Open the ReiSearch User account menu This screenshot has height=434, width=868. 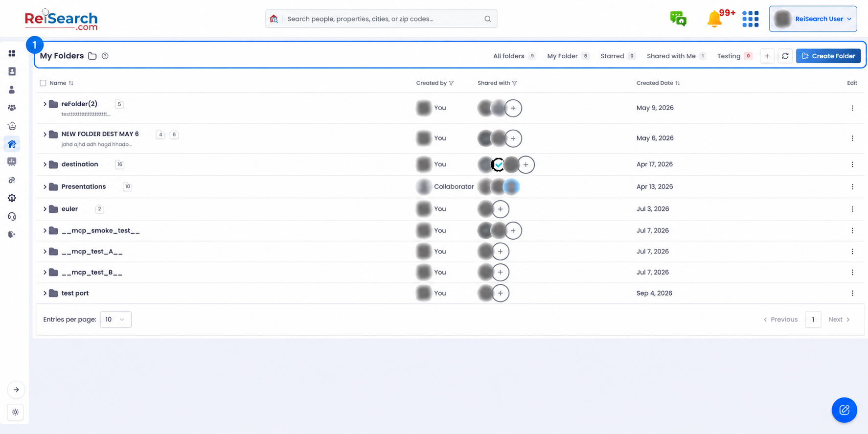(x=813, y=19)
